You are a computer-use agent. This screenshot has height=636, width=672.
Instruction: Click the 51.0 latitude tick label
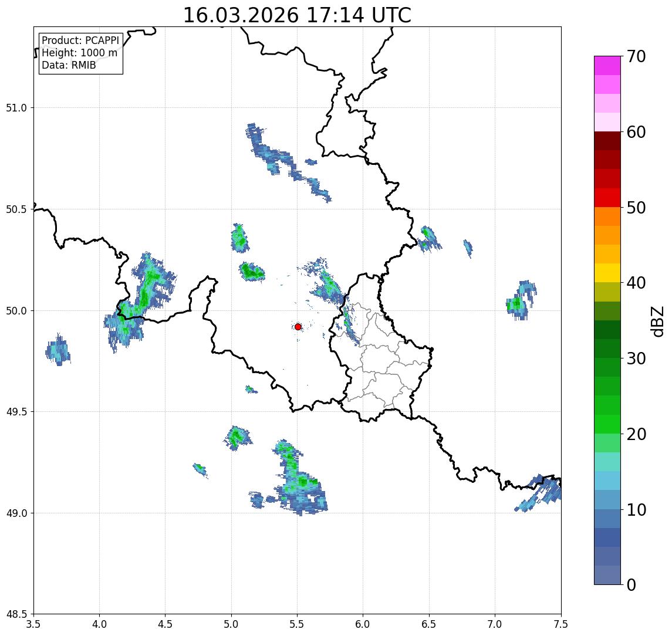[x=16, y=108]
